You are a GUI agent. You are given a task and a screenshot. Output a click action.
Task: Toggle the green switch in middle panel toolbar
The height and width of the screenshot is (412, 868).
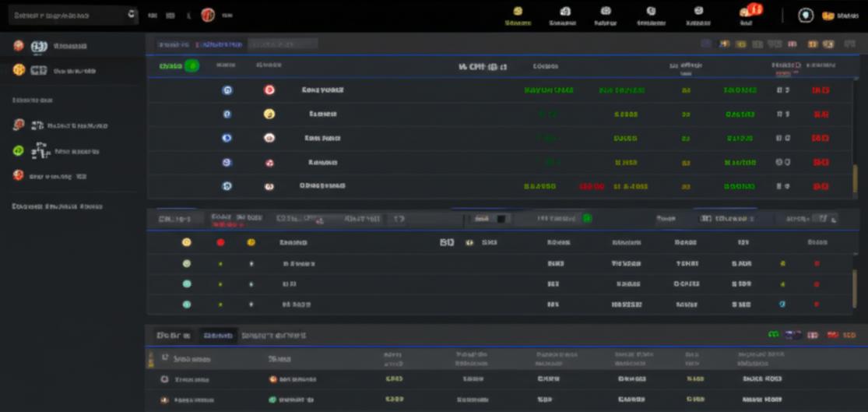pyautogui.click(x=586, y=219)
